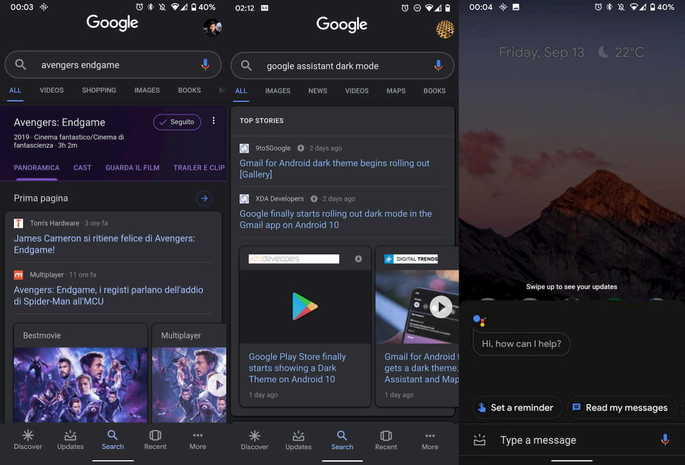Tap settings icon on XDA Developers carousel card
685x465 pixels.
tap(358, 259)
